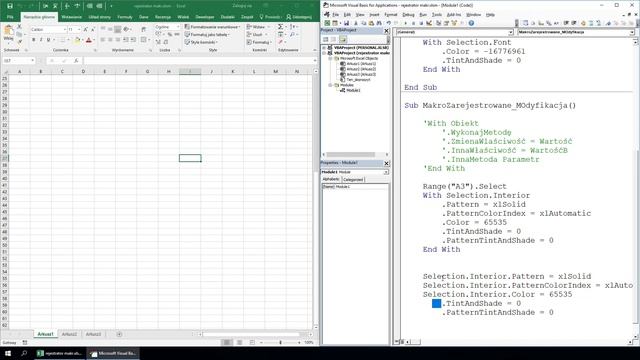The width and height of the screenshot is (640, 360).
Task: Toggle Bold formatting in Excel ribbon
Action: (33, 40)
